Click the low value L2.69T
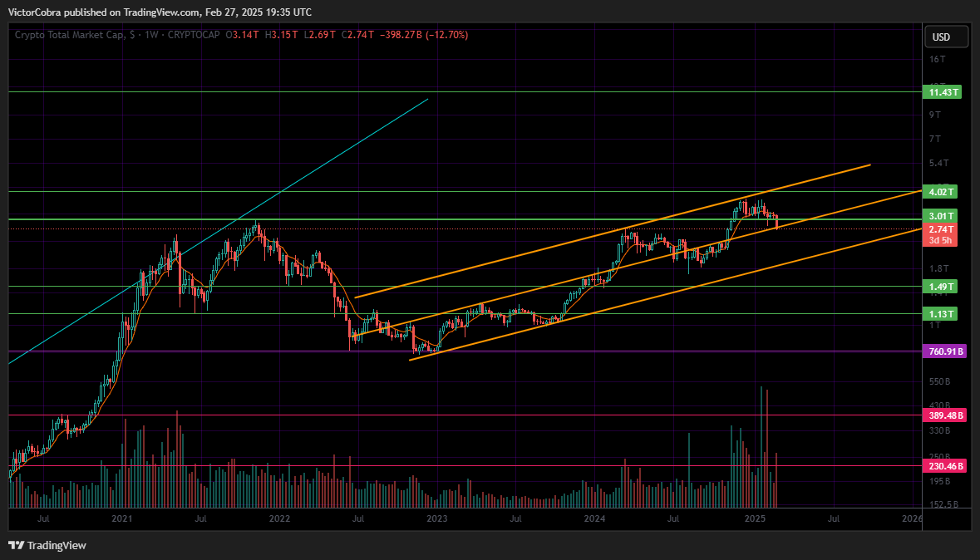The image size is (980, 560). 320,35
